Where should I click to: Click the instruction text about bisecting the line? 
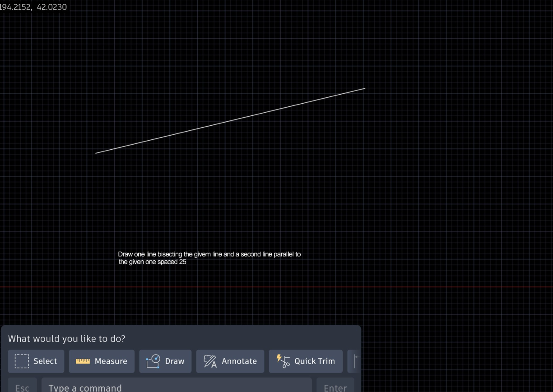[209, 257]
